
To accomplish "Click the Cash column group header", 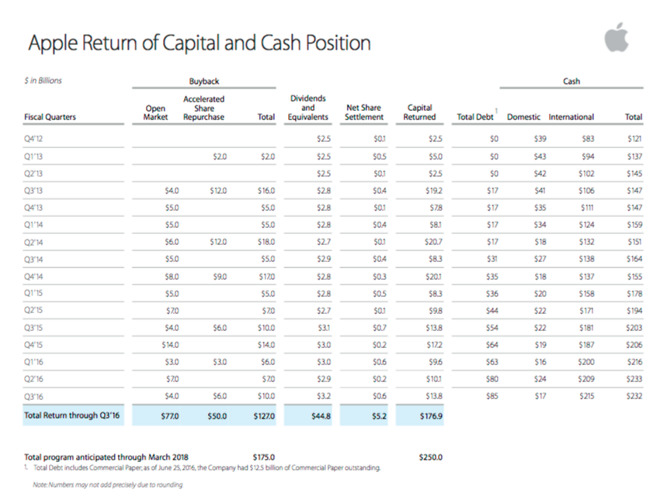I will click(x=571, y=81).
